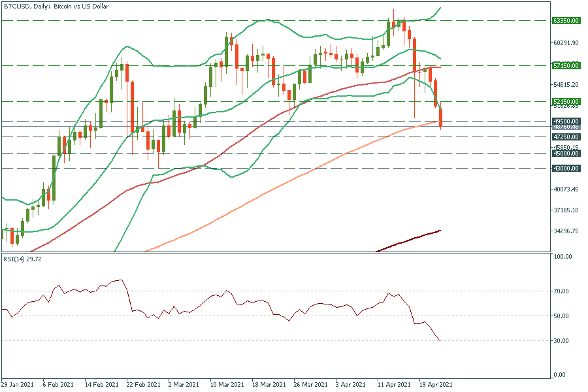Select the 52150.00 price level label
Viewport: 588px width, 392px height.
pos(566,102)
